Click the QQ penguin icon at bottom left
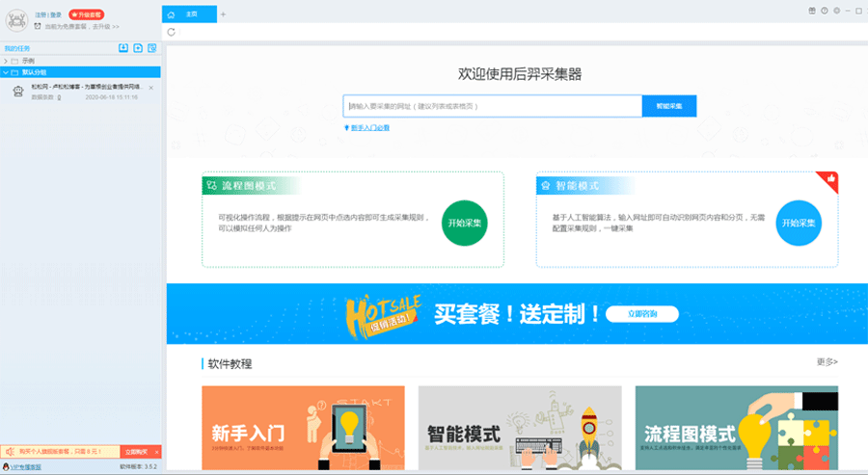This screenshot has width=868, height=475. 6,466
